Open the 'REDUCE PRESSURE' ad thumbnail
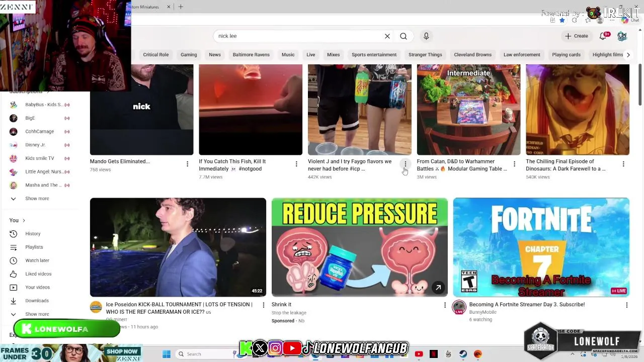Screen dimensions: 644x362 pyautogui.click(x=360, y=247)
